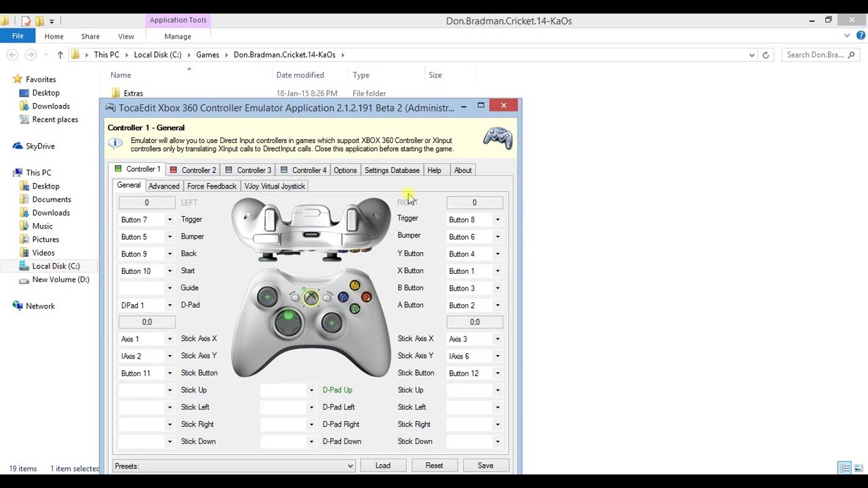
Task: Click Games in the address breadcrumb
Action: pyautogui.click(x=208, y=55)
